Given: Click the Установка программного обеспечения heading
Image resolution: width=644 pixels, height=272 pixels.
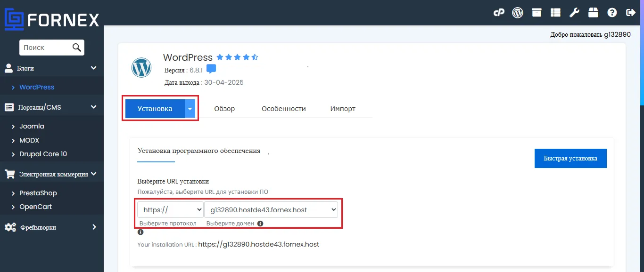Looking at the screenshot, I should tap(199, 151).
